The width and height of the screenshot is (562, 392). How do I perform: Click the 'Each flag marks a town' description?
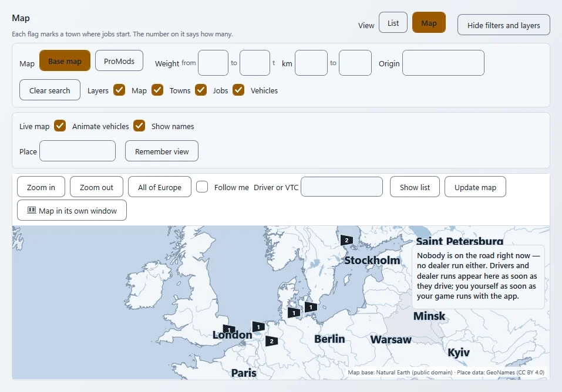122,34
